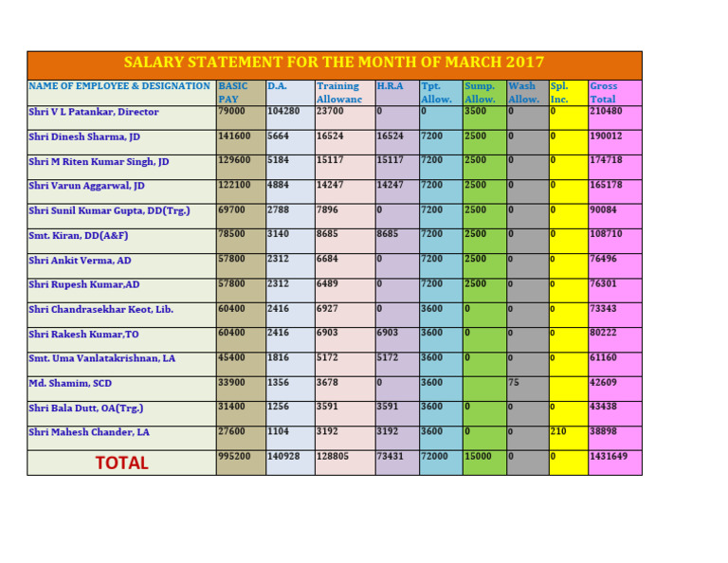Viewport: 728px width, 563px height.
Task: Select gross total 90084
Action: (x=604, y=209)
